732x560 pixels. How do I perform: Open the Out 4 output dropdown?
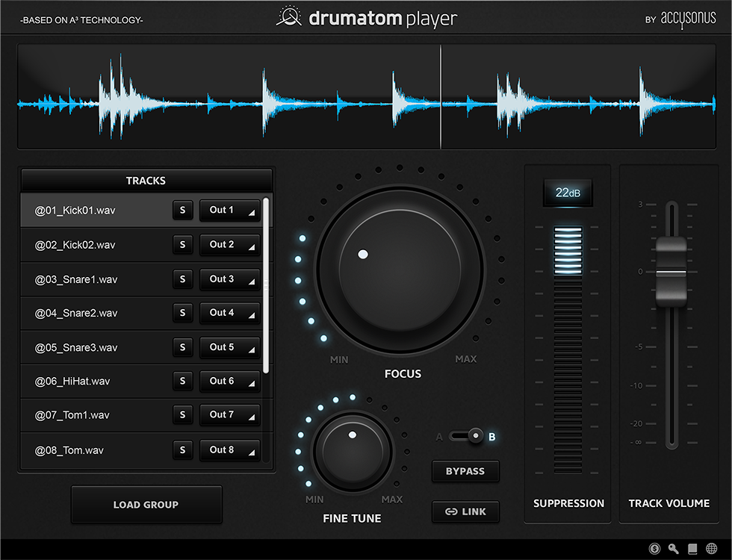(230, 313)
